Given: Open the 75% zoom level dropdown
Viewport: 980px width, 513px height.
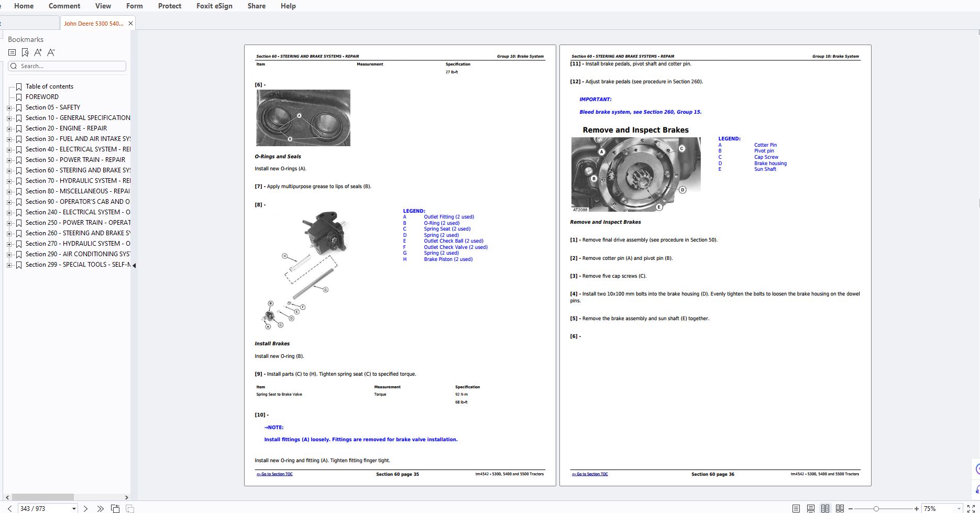Looking at the screenshot, I should point(959,508).
